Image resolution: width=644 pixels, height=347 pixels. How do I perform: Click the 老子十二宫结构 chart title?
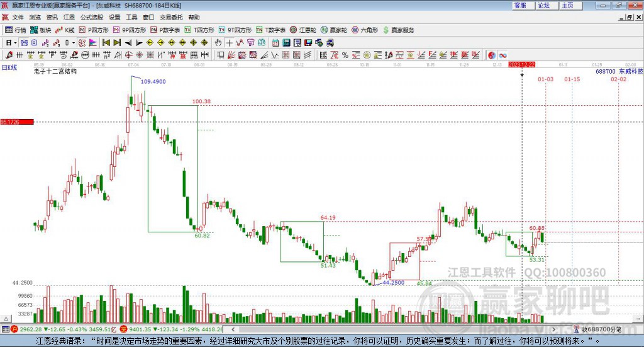pos(55,71)
